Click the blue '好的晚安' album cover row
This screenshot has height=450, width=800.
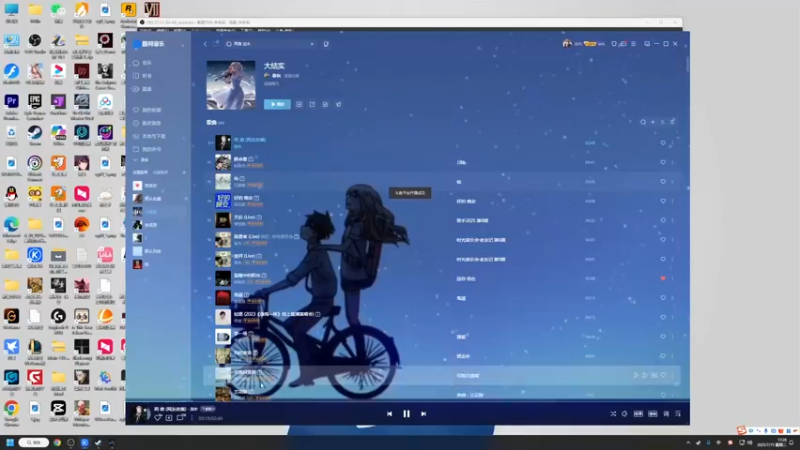point(222,201)
